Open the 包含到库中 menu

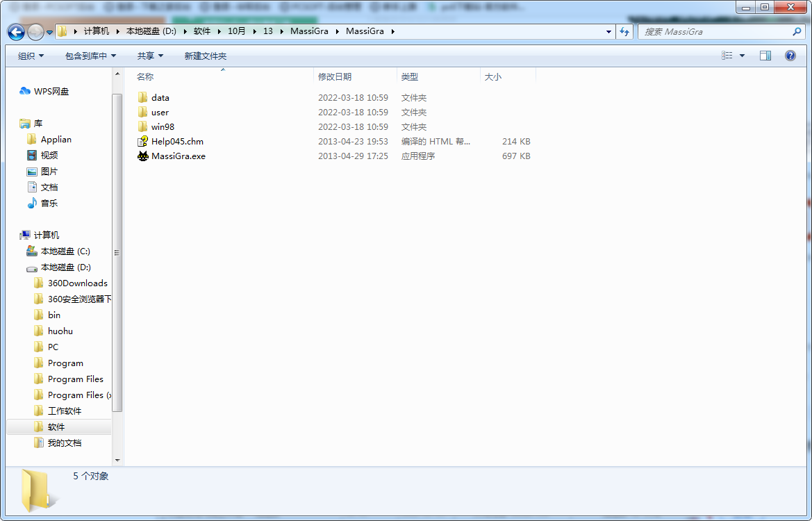tap(90, 56)
